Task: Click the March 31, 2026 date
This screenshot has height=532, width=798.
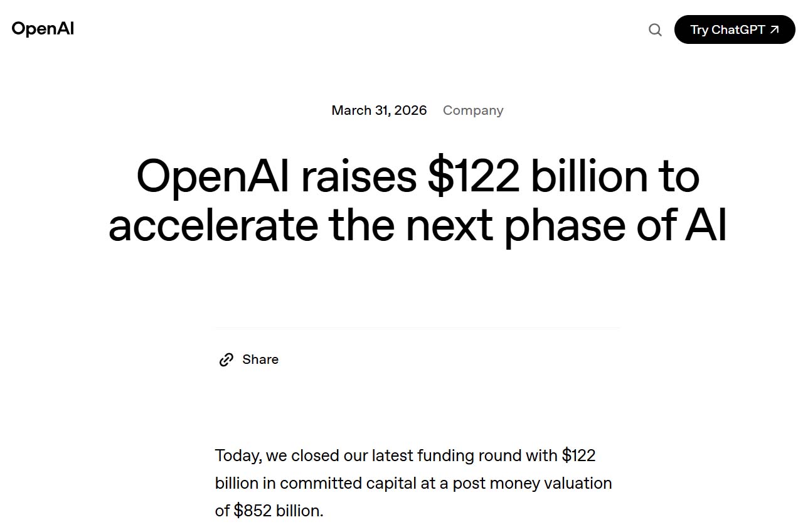Action: click(x=379, y=110)
